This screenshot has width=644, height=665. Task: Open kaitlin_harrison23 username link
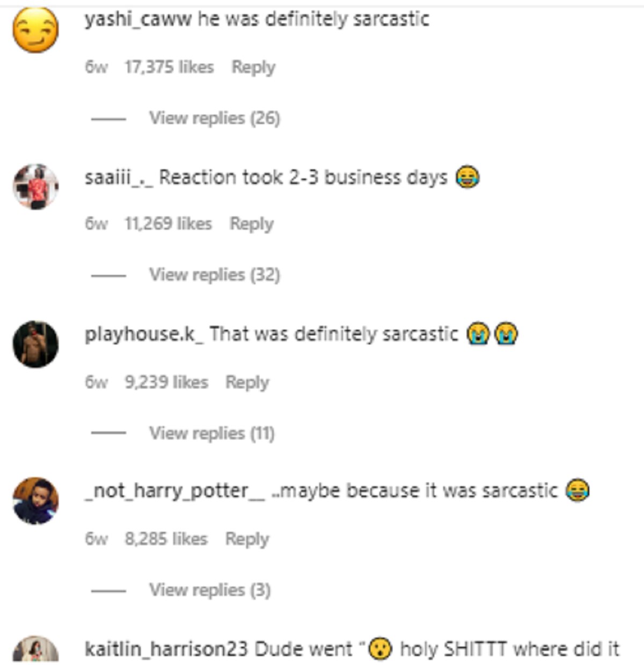coord(166,649)
